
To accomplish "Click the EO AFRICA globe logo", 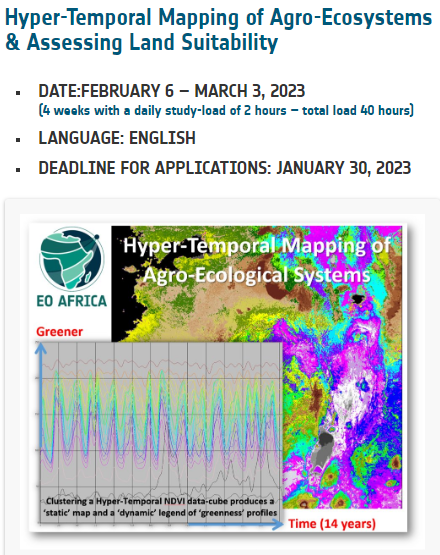I will (x=72, y=259).
